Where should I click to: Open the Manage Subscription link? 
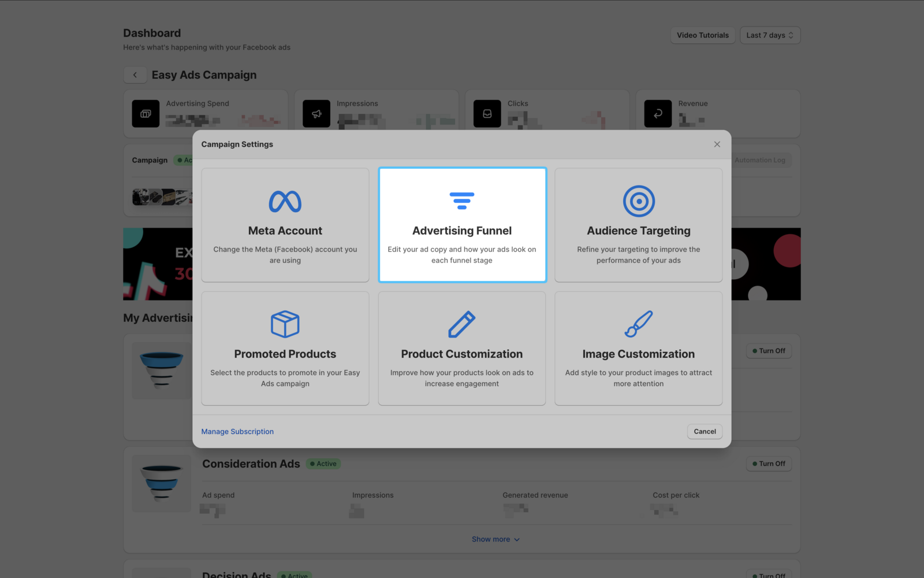click(237, 431)
